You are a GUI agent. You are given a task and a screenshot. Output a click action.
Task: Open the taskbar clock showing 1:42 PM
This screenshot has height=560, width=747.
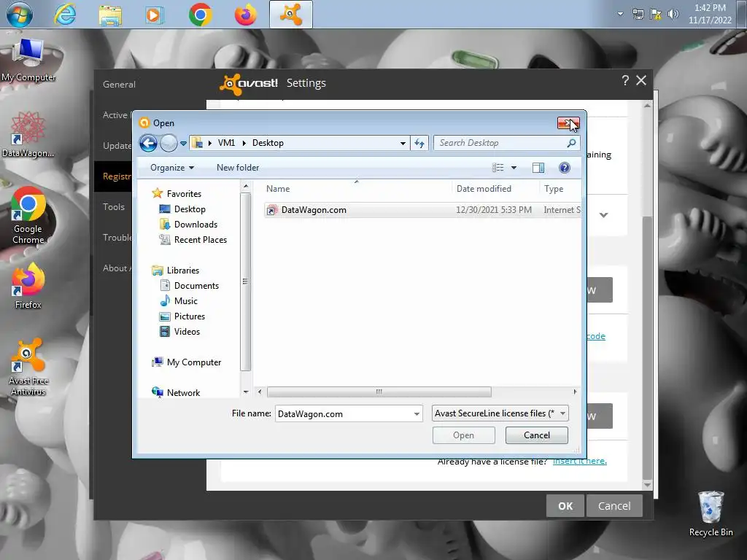point(710,15)
